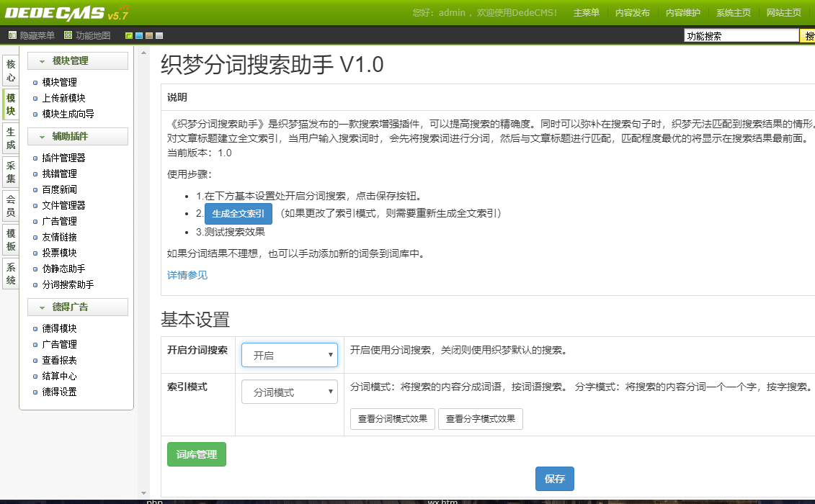The width and height of the screenshot is (815, 504).
Task: Click 查看分字模式效果 button
Action: (480, 419)
